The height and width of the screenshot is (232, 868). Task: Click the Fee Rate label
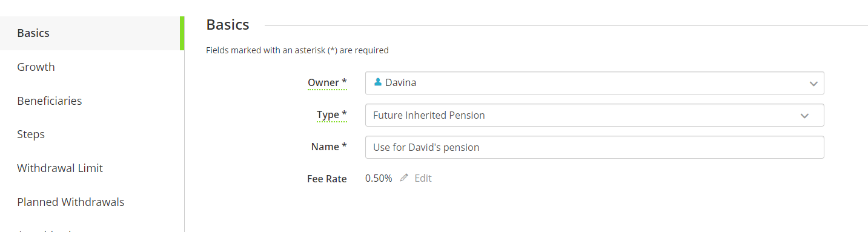point(327,179)
